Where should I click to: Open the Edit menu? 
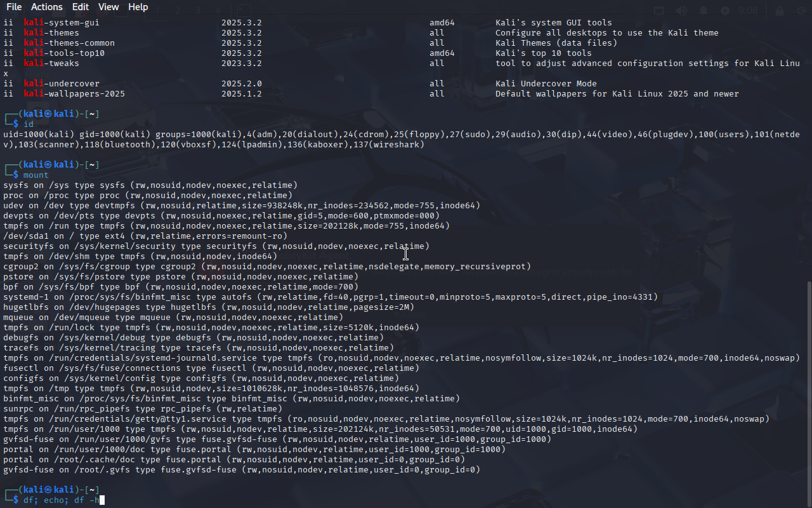(x=81, y=7)
